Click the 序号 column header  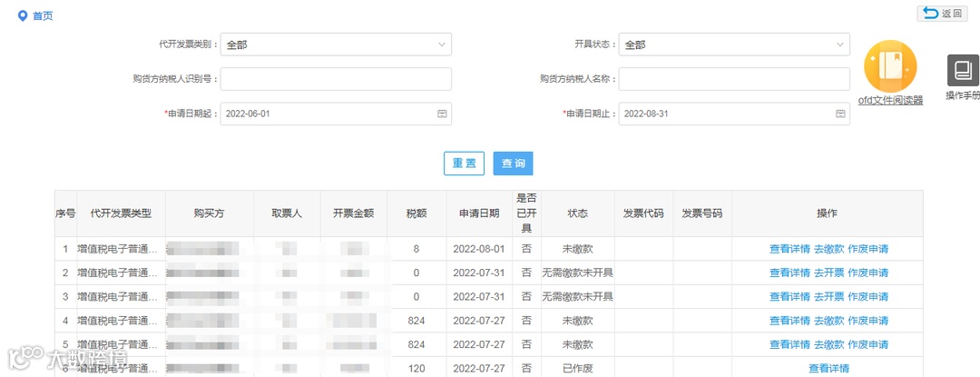(x=65, y=213)
